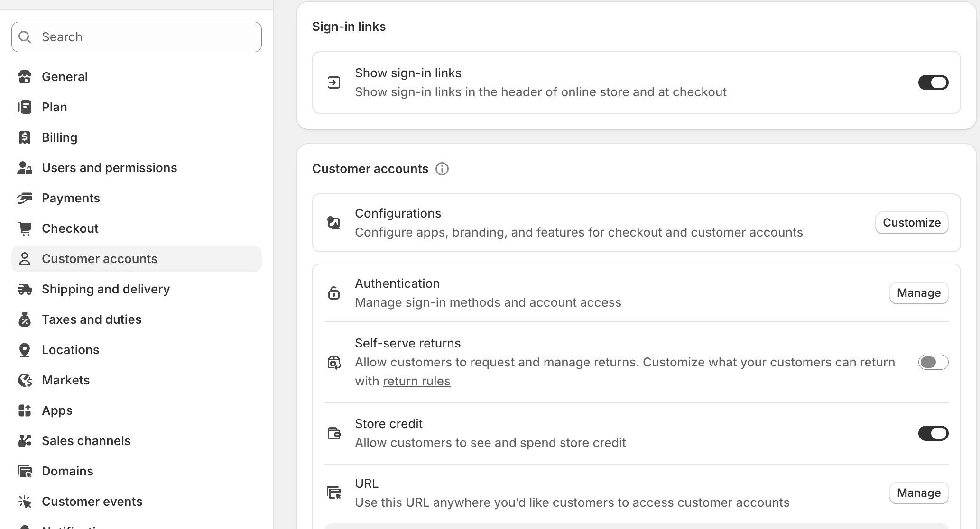Disable the Show sign-in links toggle
The width and height of the screenshot is (980, 529).
tap(933, 82)
